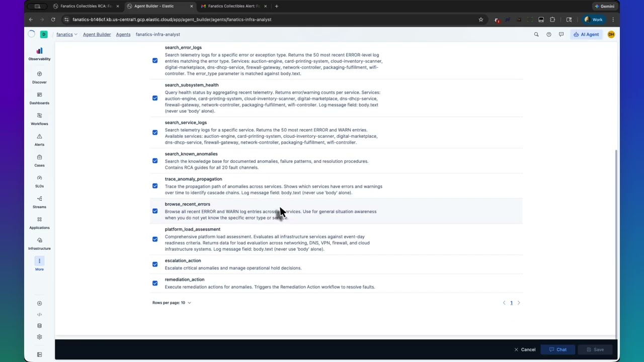
Task: Uncheck the search_known_anomalies tool
Action: [155, 160]
